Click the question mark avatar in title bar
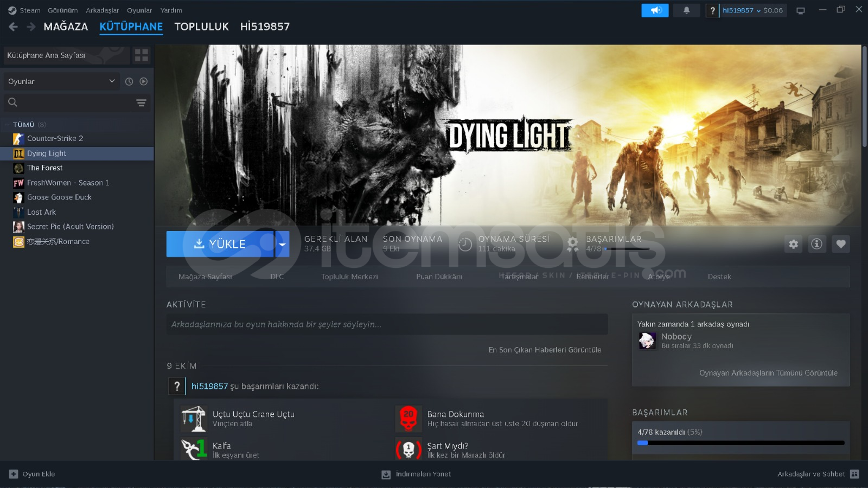868x488 pixels. (712, 10)
